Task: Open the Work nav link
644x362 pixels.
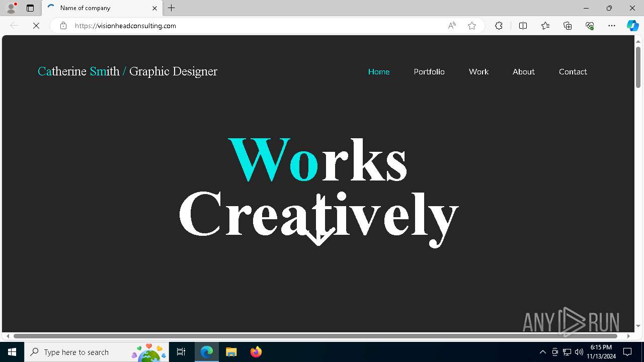Action: tap(478, 72)
